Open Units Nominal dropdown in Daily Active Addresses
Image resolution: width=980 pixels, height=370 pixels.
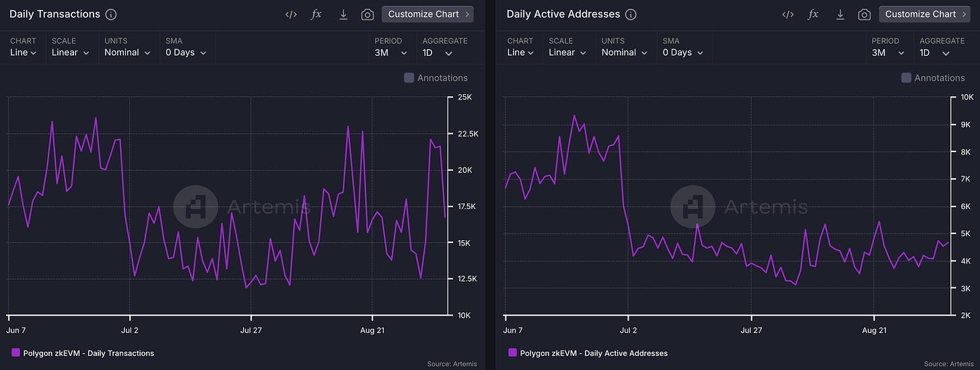[625, 52]
